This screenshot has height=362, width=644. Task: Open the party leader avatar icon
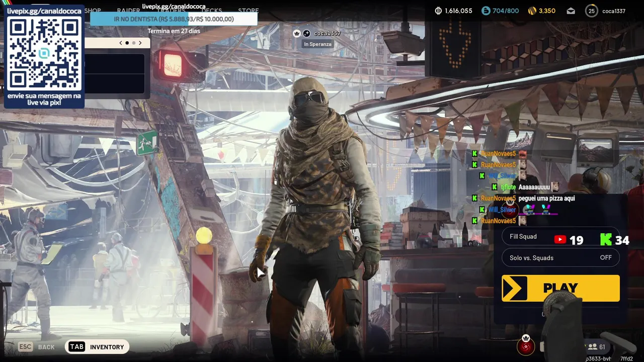click(526, 346)
